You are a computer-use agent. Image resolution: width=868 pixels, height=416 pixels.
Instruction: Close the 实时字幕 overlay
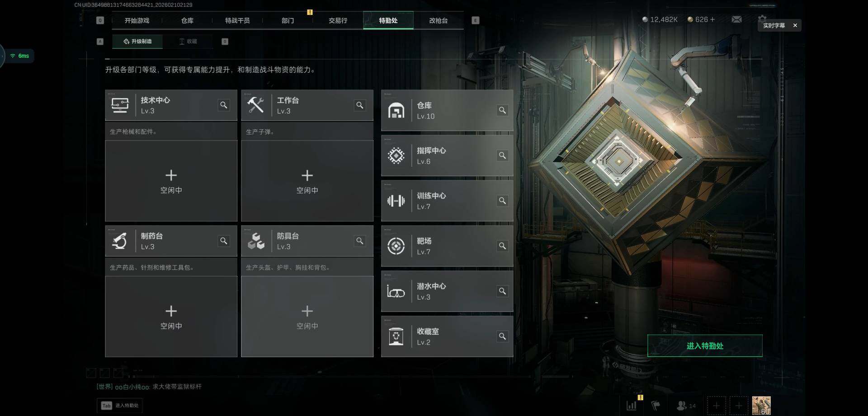[795, 25]
